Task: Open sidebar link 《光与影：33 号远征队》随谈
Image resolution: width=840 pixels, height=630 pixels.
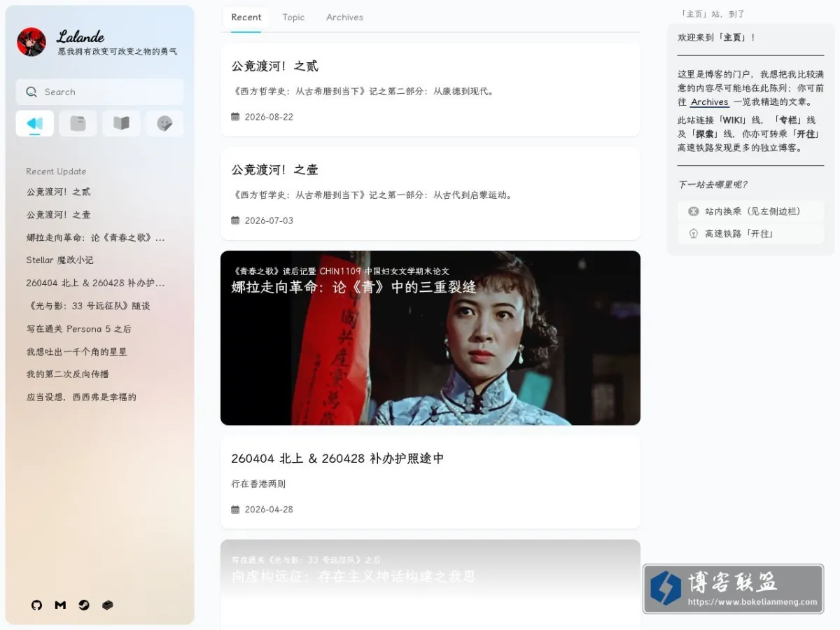Action: click(88, 306)
